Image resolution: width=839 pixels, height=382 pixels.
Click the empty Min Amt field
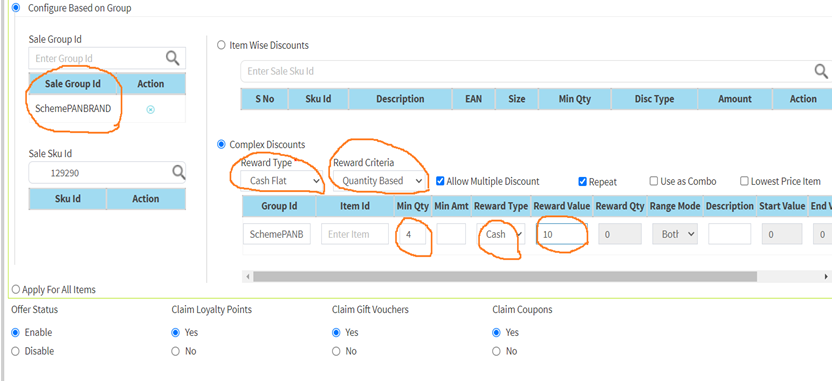tap(451, 234)
